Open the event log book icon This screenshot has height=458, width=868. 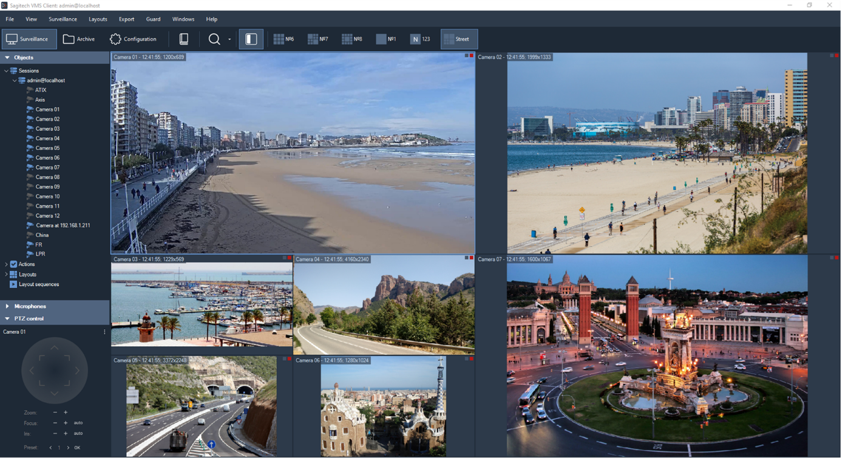pyautogui.click(x=183, y=39)
